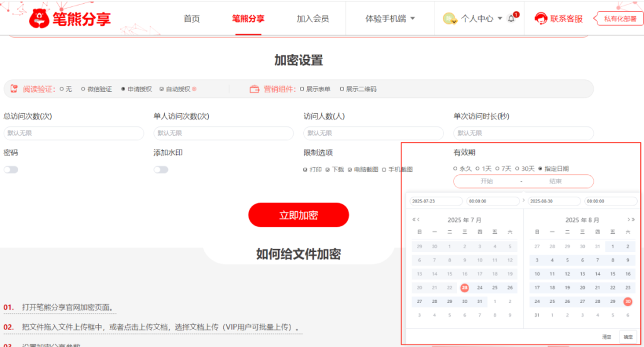Viewport: 644px width, 347px height.
Task: Select highlighted day 30 in August calendar
Action: pos(628,301)
